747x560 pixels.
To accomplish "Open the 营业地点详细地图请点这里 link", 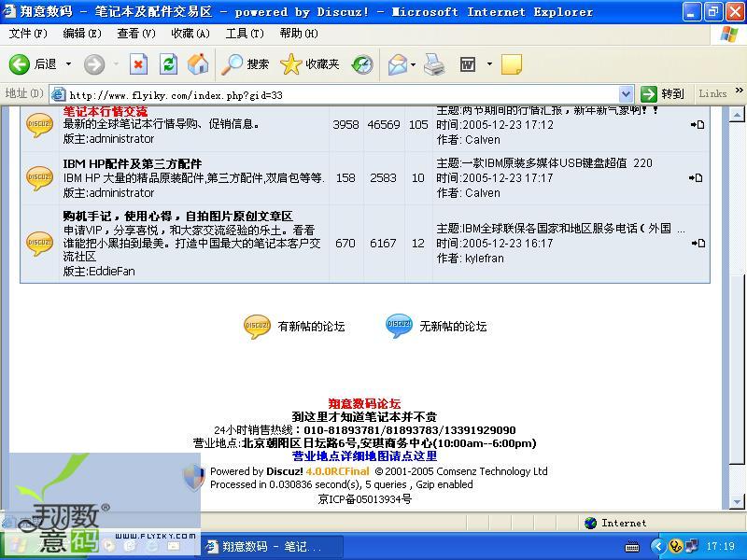I will click(364, 456).
